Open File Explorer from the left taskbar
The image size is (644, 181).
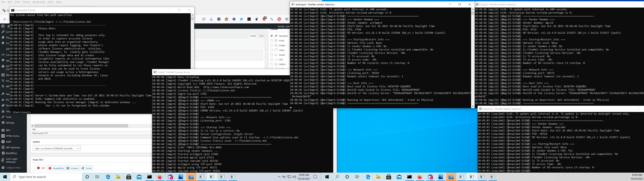point(118,177)
